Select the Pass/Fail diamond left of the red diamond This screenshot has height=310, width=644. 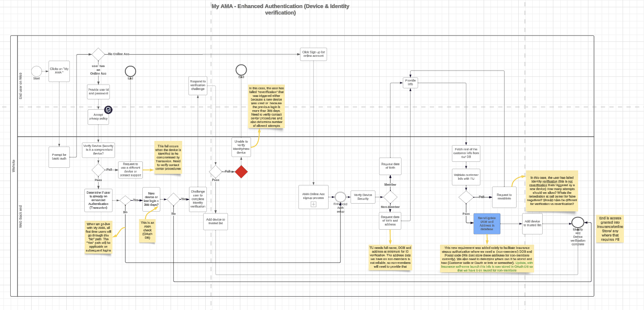coord(216,172)
